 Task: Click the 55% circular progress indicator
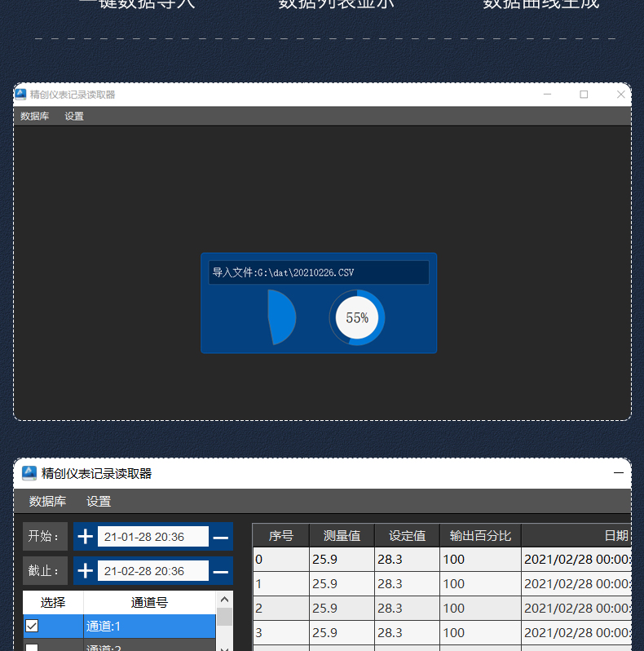pyautogui.click(x=357, y=318)
